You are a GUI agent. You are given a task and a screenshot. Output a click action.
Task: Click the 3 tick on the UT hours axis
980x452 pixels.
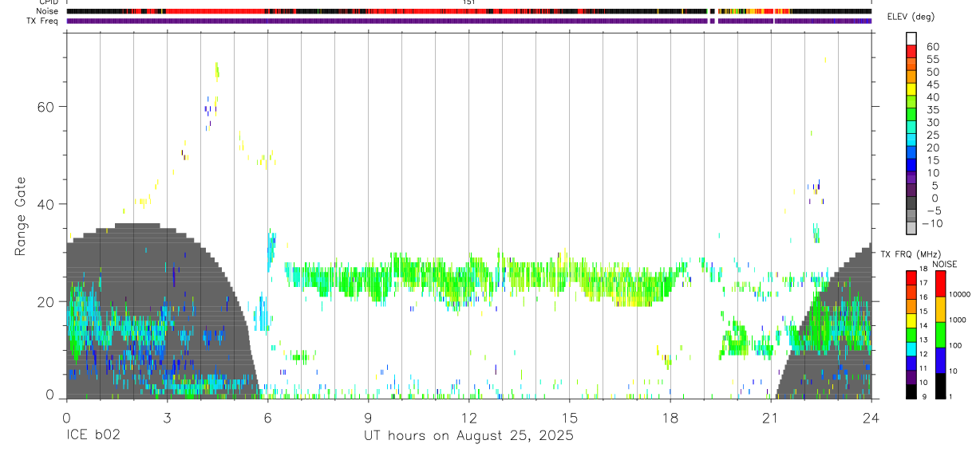pos(167,417)
